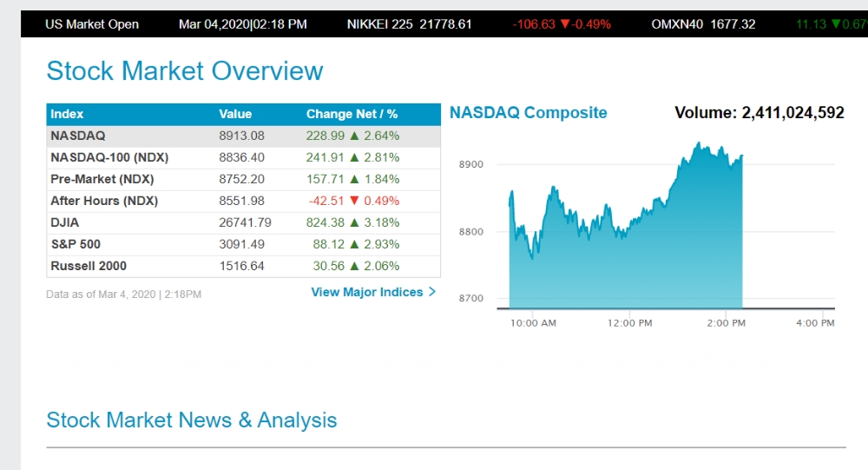This screenshot has width=868, height=470.
Task: Click the red down arrow in the After Hours row
Action: (x=354, y=202)
